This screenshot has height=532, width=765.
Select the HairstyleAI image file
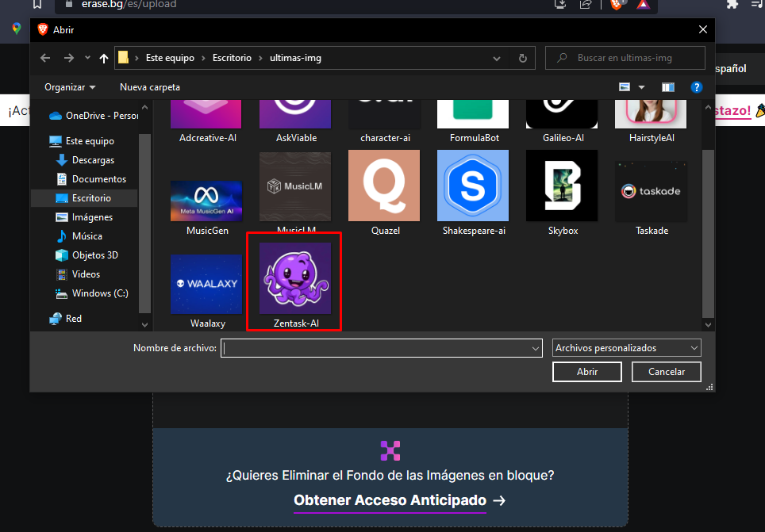[x=651, y=121]
